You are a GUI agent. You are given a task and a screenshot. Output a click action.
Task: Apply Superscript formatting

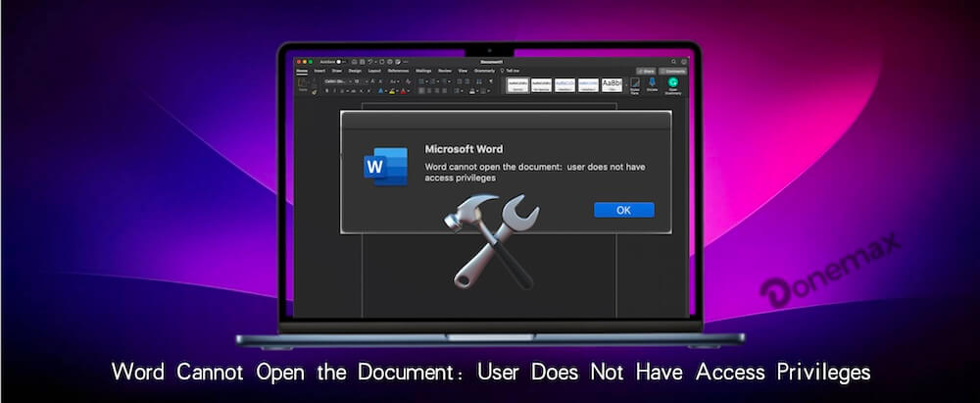[x=368, y=91]
